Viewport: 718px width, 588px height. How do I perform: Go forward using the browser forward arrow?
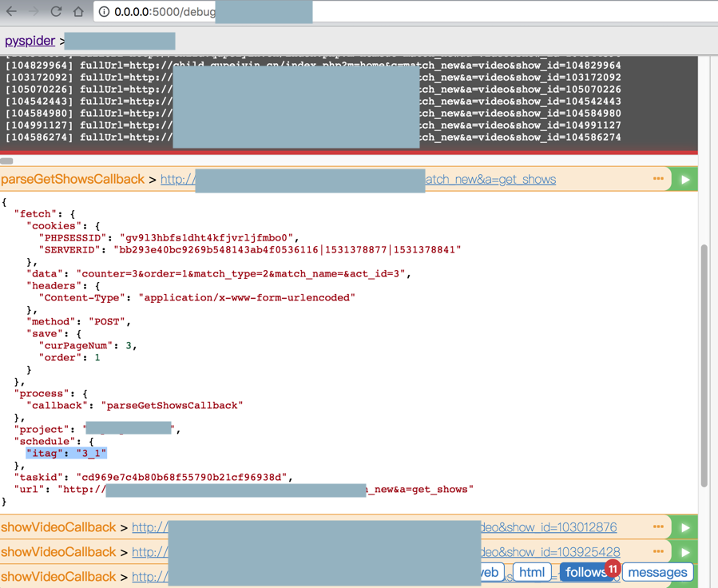[34, 11]
